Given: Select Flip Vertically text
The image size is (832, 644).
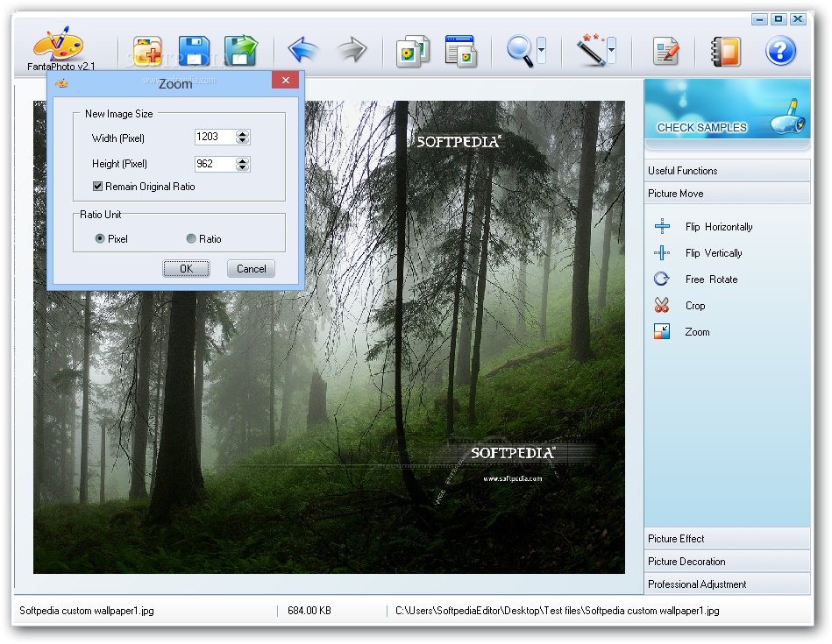Looking at the screenshot, I should pos(713,253).
